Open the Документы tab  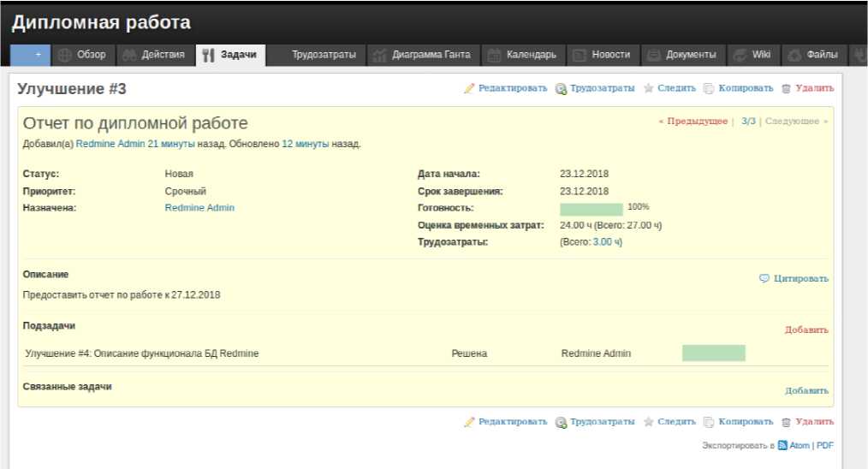coord(681,55)
